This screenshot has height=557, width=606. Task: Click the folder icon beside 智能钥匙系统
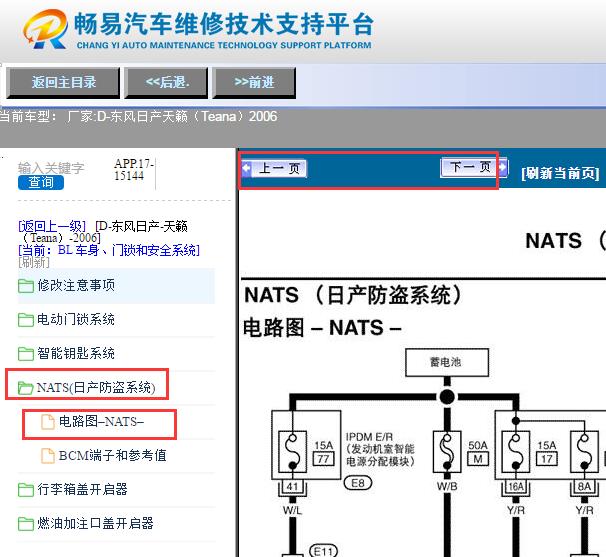click(x=26, y=354)
